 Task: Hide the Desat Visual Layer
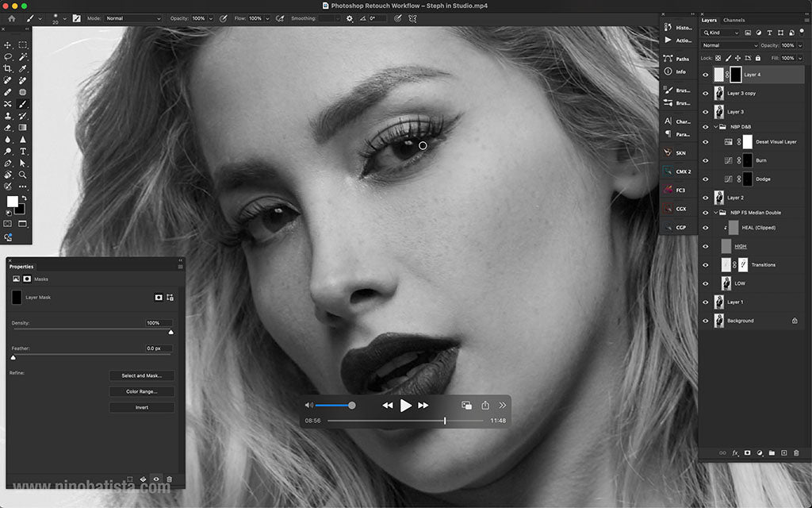point(705,141)
